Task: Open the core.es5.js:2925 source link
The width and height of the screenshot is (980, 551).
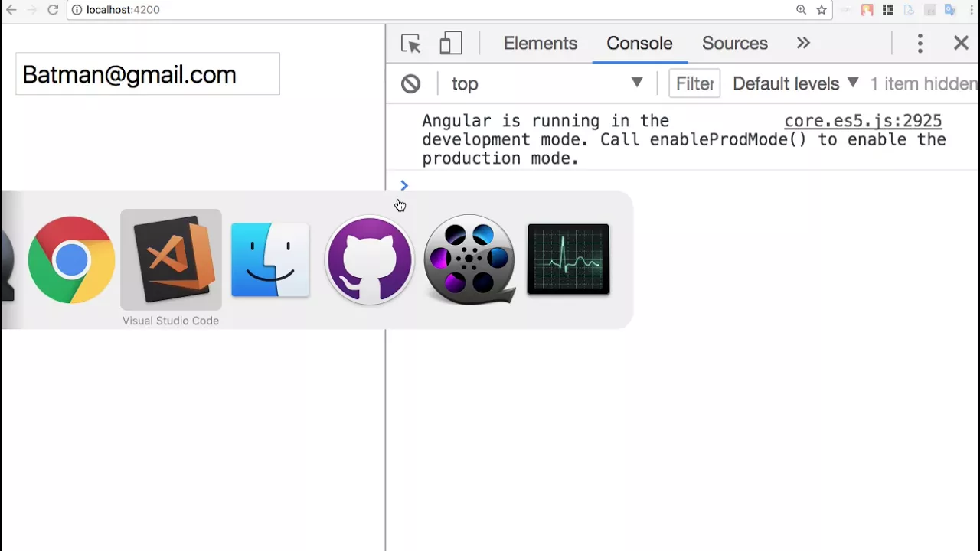Action: tap(863, 121)
